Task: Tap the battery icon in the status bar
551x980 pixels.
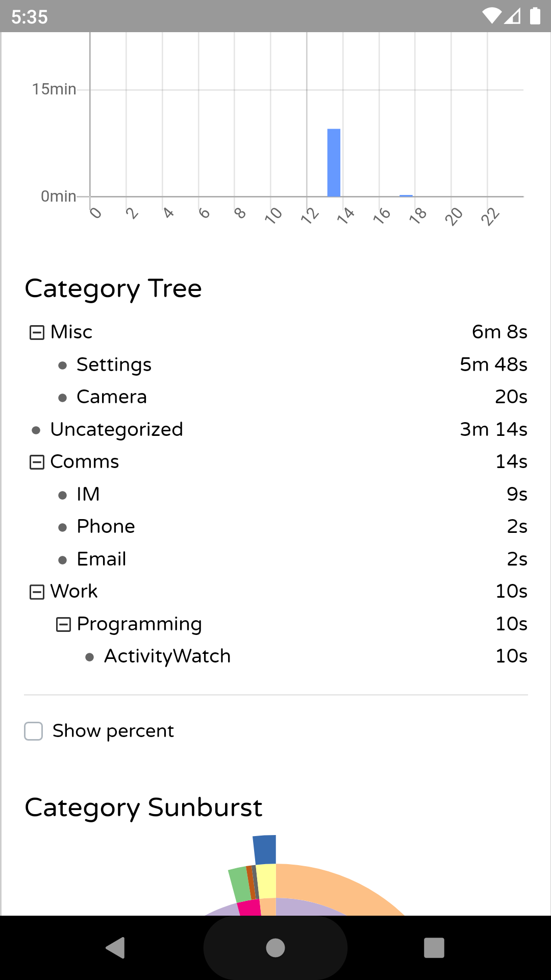Action: point(535,16)
